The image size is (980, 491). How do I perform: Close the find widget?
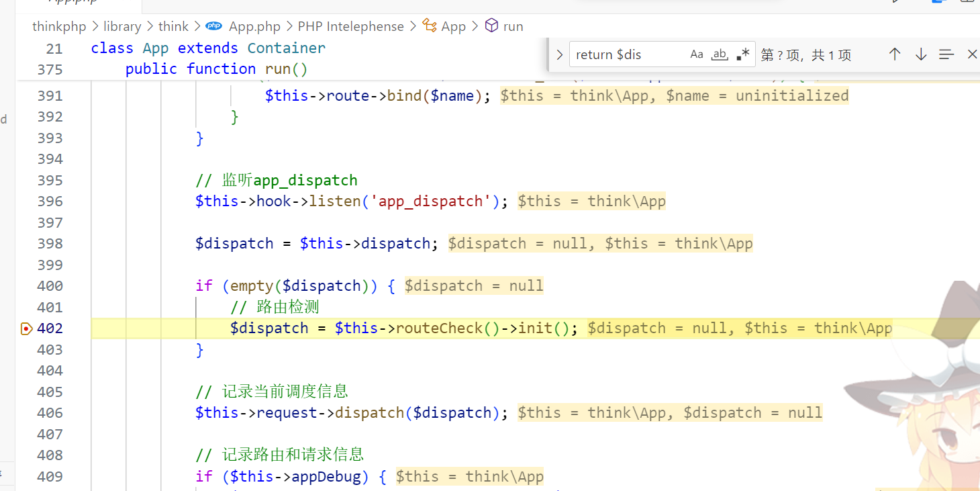click(971, 54)
